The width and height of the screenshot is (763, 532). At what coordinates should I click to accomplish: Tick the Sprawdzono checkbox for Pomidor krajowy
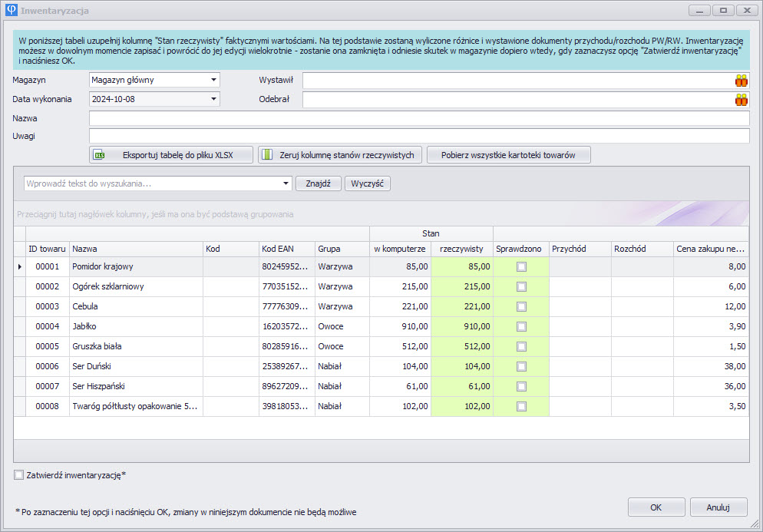point(521,266)
